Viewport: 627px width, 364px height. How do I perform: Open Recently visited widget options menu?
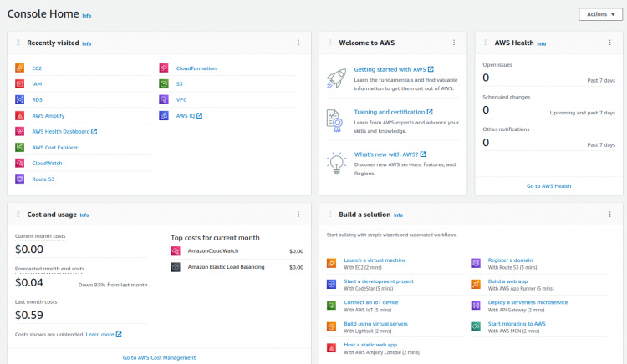tap(298, 43)
